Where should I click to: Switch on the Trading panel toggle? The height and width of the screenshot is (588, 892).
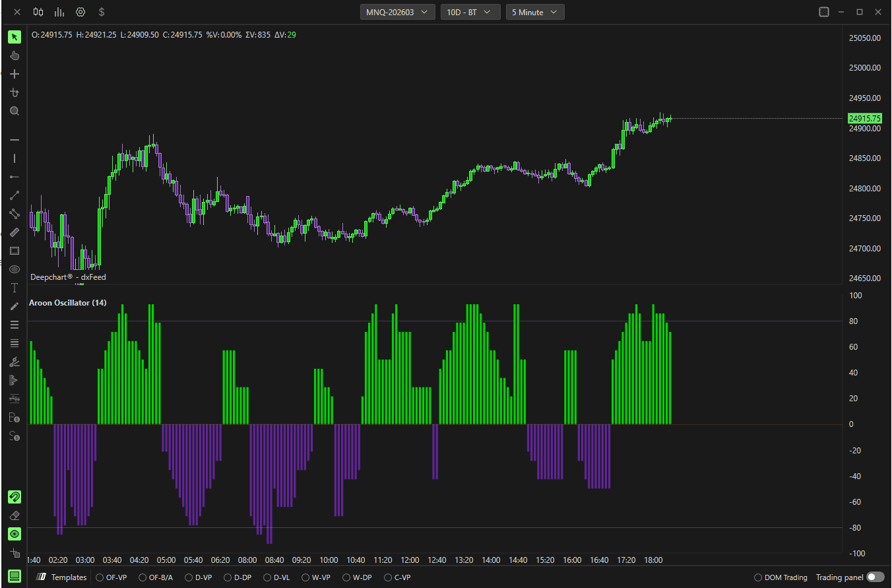click(x=876, y=577)
